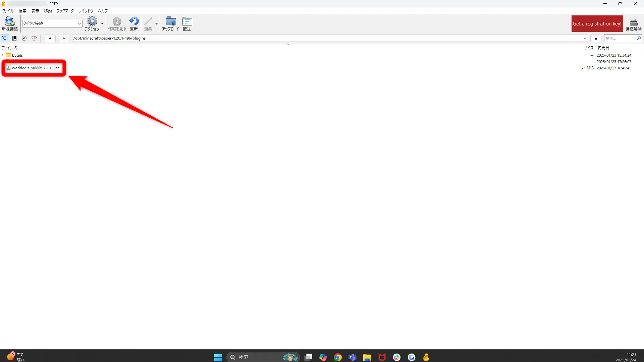This screenshot has width=644, height=362.
Task: Open File Explorer from the taskbar
Action: (367, 357)
